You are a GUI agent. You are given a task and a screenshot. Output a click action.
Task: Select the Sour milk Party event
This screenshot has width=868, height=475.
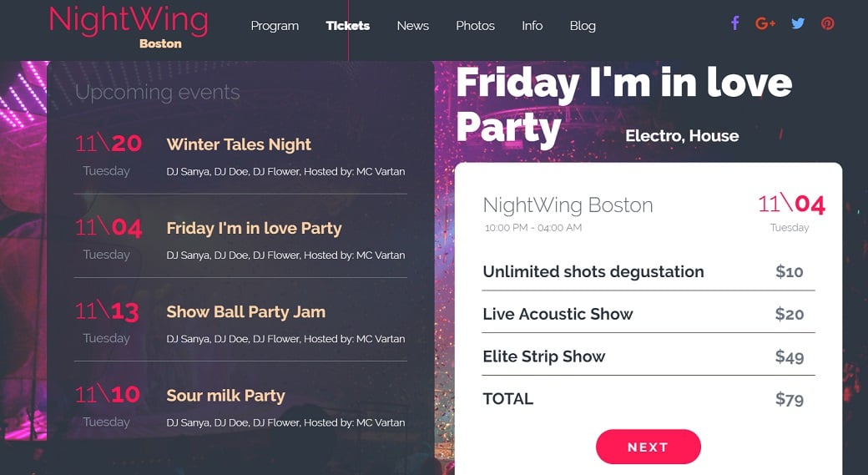pyautogui.click(x=225, y=396)
